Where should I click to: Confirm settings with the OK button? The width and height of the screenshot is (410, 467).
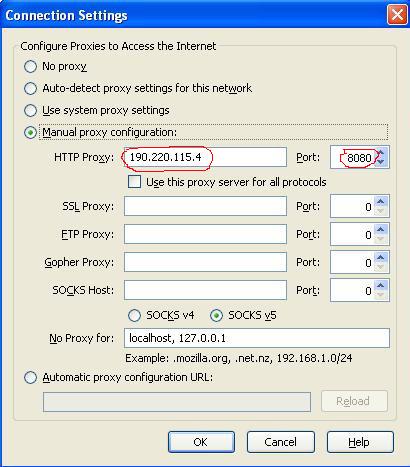pyautogui.click(x=201, y=442)
